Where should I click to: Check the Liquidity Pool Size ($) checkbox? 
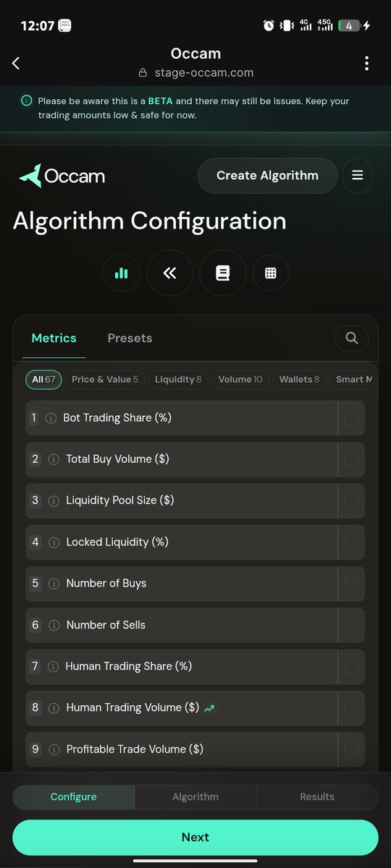[351, 501]
